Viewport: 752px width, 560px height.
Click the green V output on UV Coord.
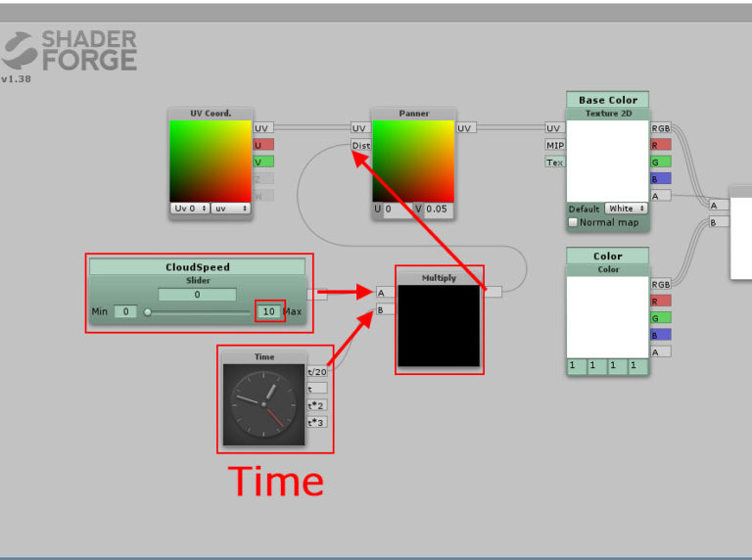click(263, 162)
